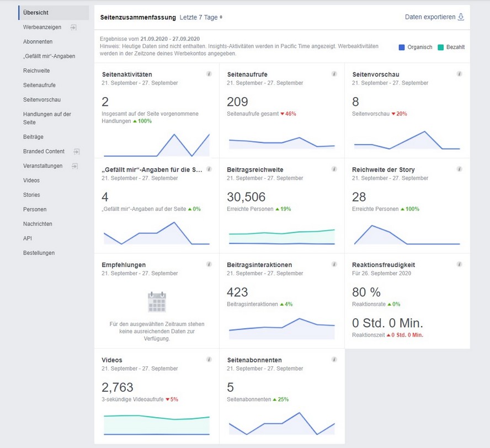Click the blue Organisch legend swatch
Viewport: 490px width, 448px height.
(x=402, y=47)
